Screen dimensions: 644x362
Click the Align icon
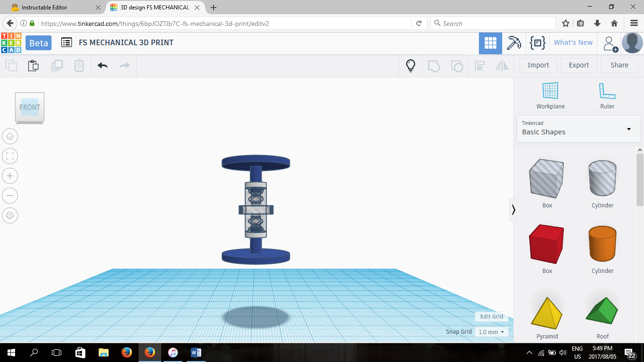tap(480, 66)
